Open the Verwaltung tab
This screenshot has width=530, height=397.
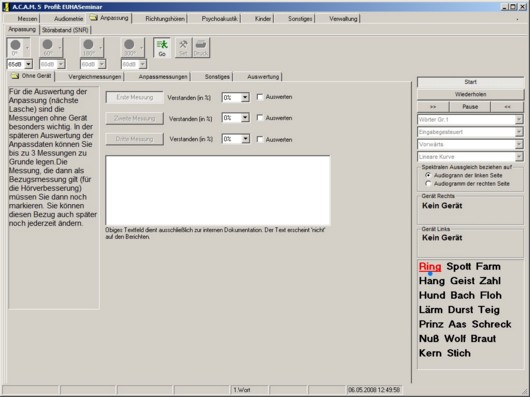click(343, 19)
